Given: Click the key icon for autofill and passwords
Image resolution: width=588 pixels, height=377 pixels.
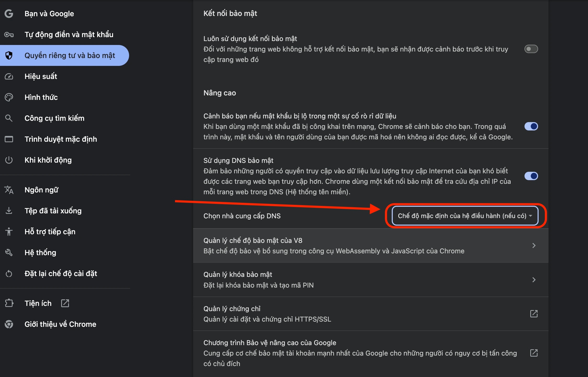Looking at the screenshot, I should click(x=9, y=35).
